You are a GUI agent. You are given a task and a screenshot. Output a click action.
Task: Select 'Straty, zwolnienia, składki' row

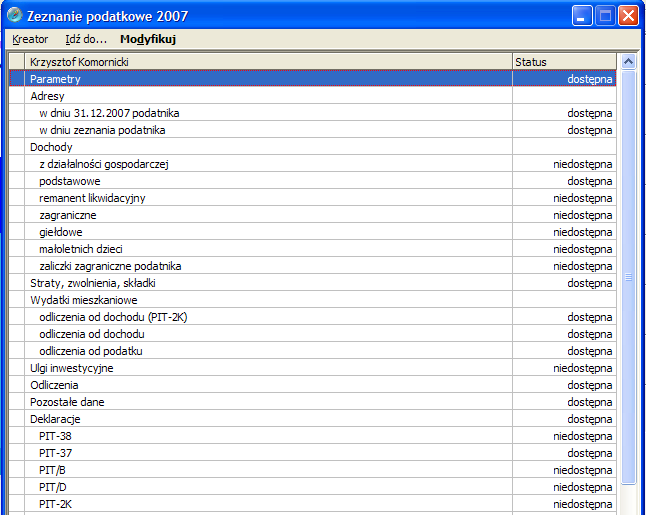click(x=313, y=283)
